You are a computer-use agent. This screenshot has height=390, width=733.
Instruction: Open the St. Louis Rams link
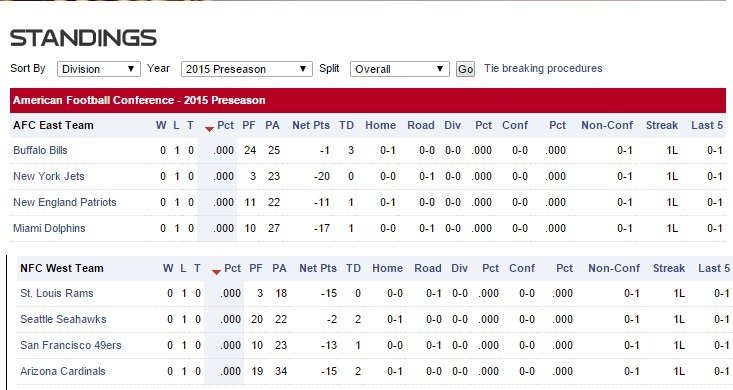coord(57,293)
